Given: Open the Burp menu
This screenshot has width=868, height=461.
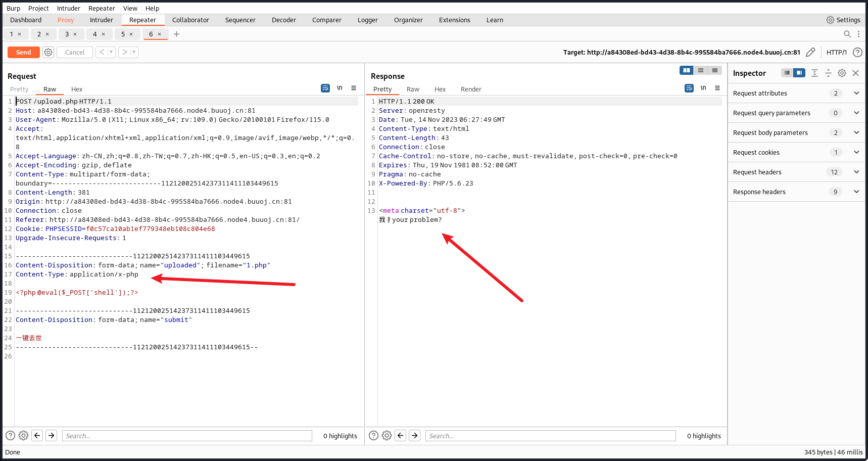Looking at the screenshot, I should point(14,8).
